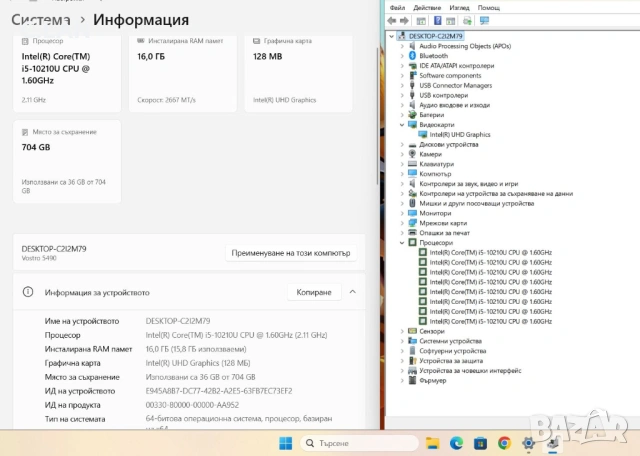Select the first Intel Core i5-10210U processor entry

pos(491,253)
